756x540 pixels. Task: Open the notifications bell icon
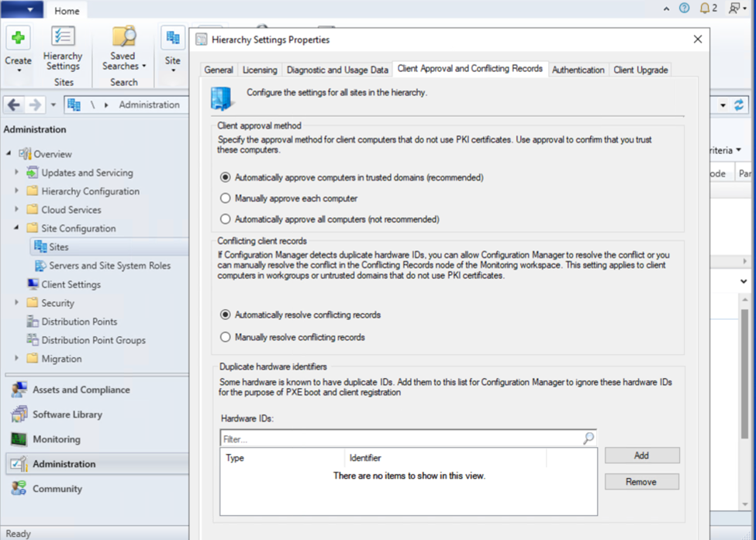coord(704,9)
